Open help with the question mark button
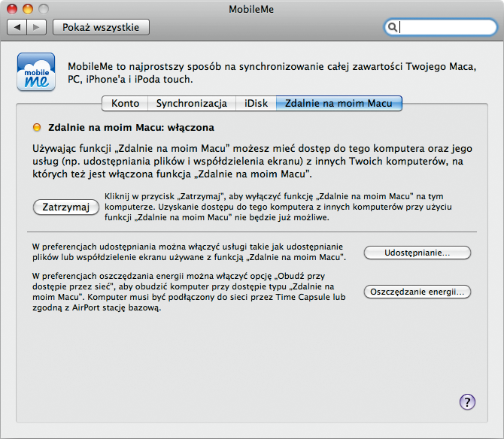This screenshot has height=439, width=504. pos(467,401)
